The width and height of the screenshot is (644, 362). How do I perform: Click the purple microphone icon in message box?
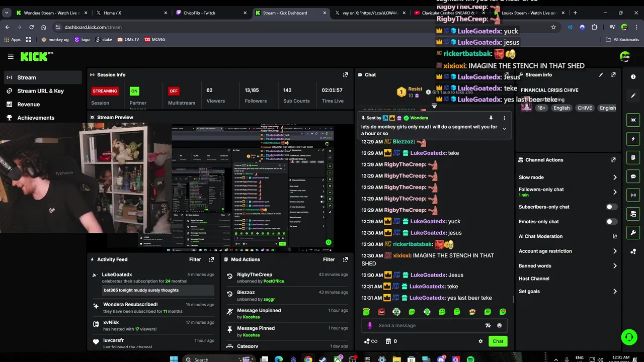click(x=370, y=325)
